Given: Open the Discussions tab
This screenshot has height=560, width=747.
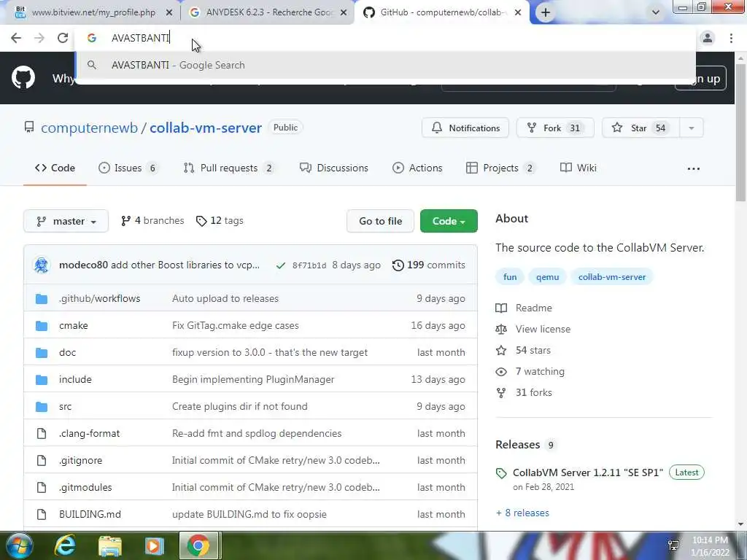Looking at the screenshot, I should [334, 168].
